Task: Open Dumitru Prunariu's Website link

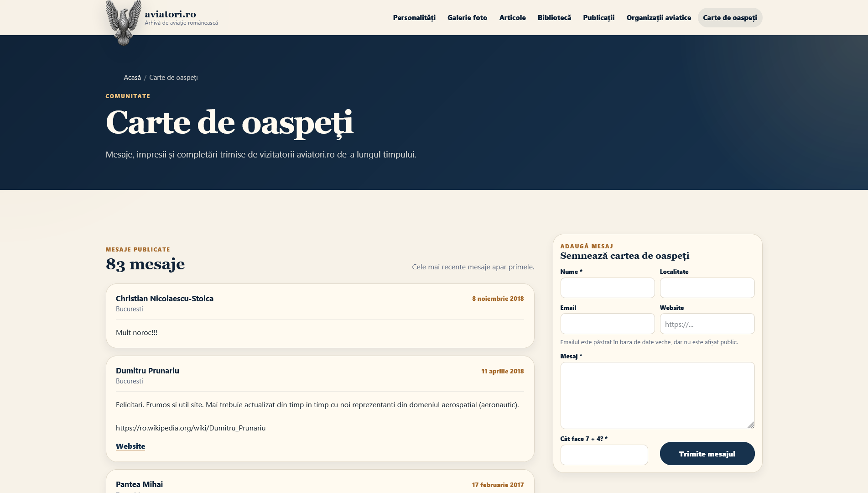Action: (x=130, y=446)
